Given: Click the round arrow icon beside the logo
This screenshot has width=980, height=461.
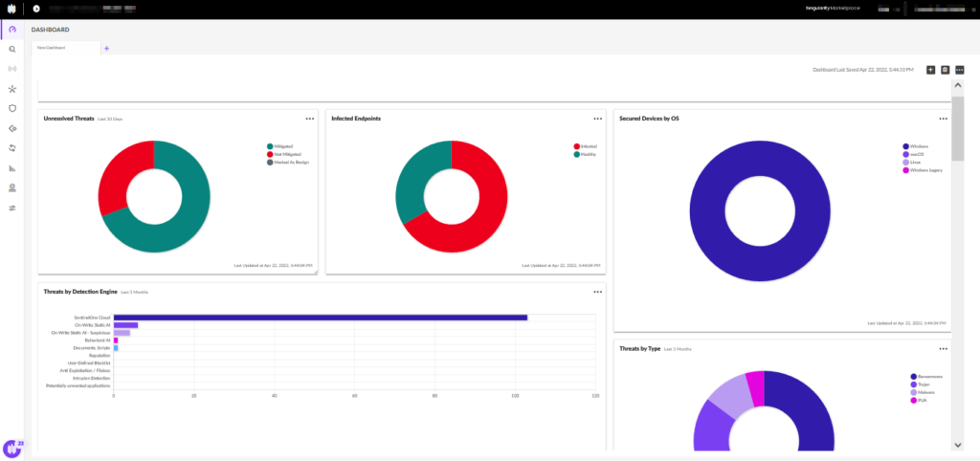Looking at the screenshot, I should click(36, 10).
